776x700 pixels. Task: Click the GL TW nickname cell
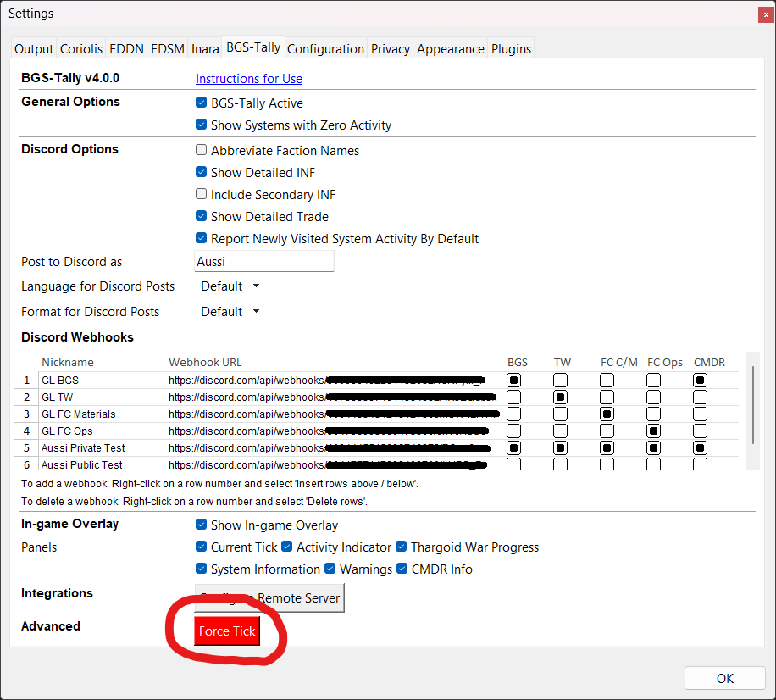click(x=102, y=397)
